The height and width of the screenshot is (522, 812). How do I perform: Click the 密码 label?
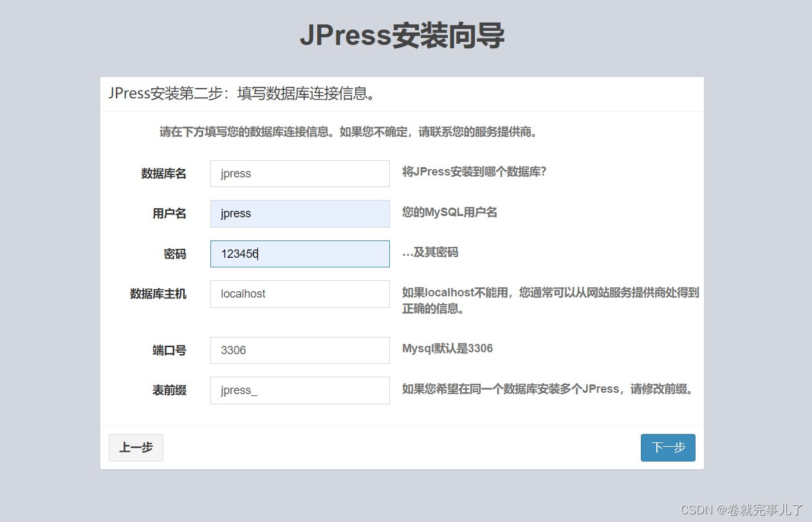175,254
